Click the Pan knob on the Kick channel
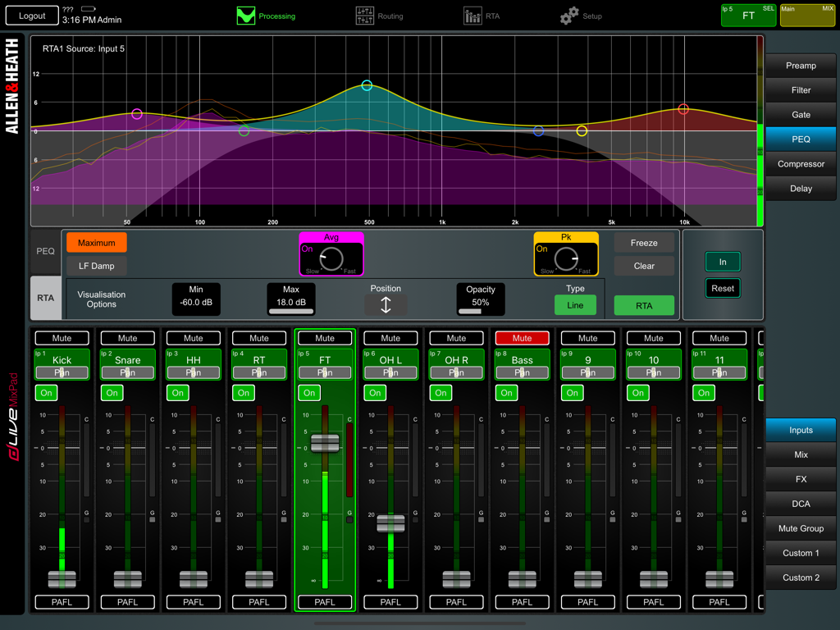 (x=62, y=371)
